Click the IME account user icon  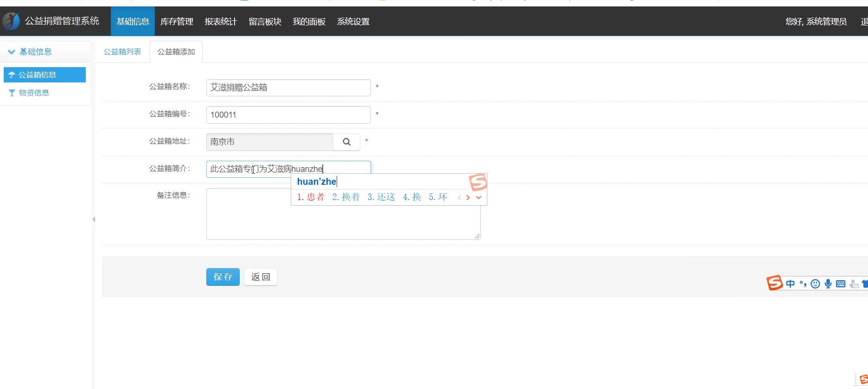tap(854, 283)
